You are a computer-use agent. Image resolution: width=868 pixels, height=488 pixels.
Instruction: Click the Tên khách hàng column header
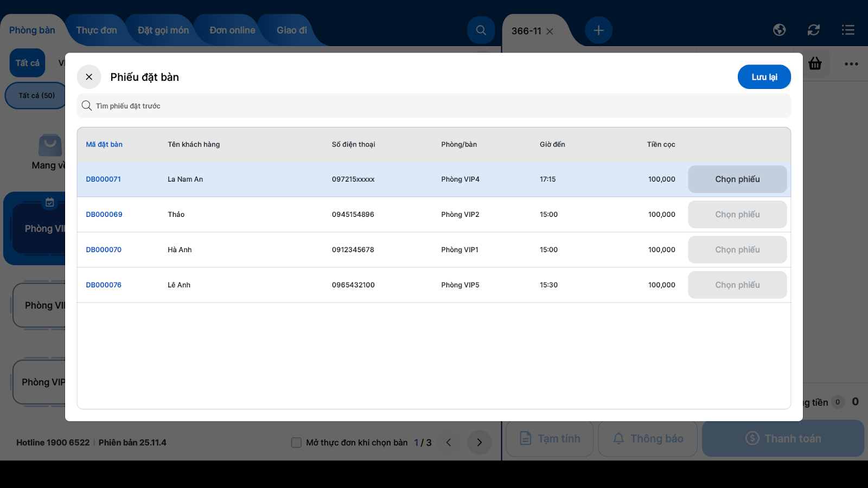point(194,144)
